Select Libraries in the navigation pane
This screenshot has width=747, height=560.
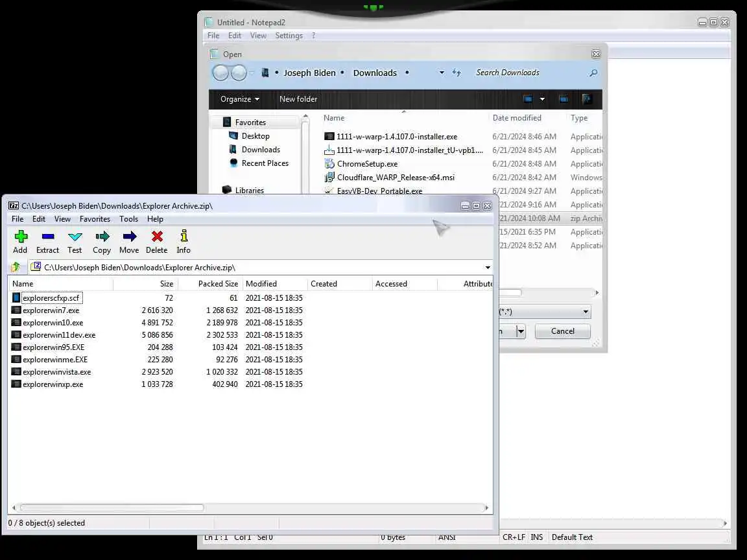[x=249, y=191]
